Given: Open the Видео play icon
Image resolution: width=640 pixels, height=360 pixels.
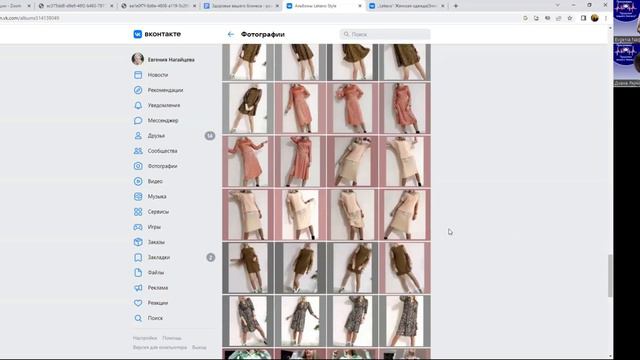Looking at the screenshot, I should click(138, 181).
